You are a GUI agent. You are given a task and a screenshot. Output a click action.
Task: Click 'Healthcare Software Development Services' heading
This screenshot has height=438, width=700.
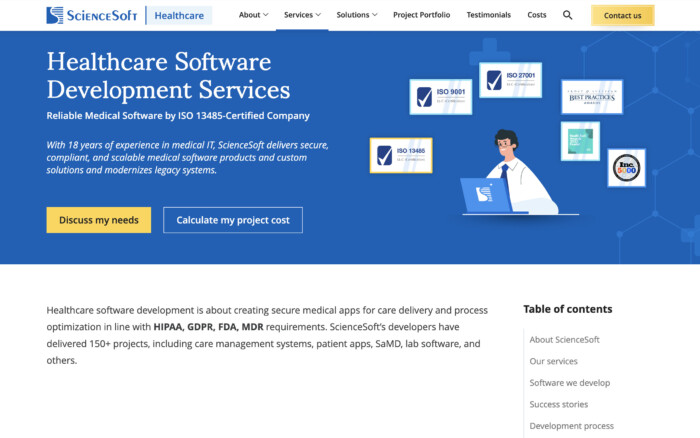click(168, 75)
